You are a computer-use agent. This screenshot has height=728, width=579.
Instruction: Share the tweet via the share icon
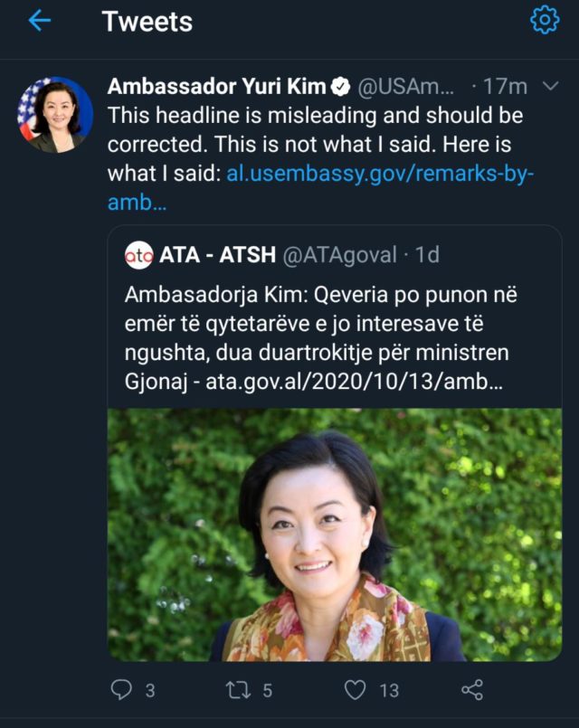click(x=472, y=690)
